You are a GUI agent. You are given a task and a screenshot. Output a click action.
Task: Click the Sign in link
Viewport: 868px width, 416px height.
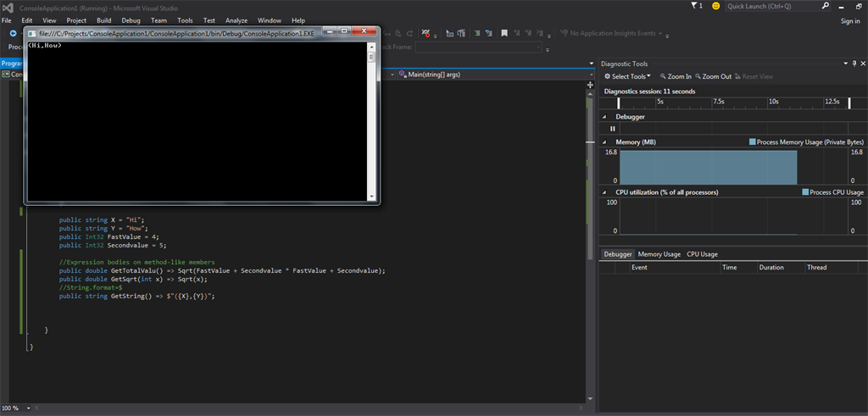click(x=849, y=21)
